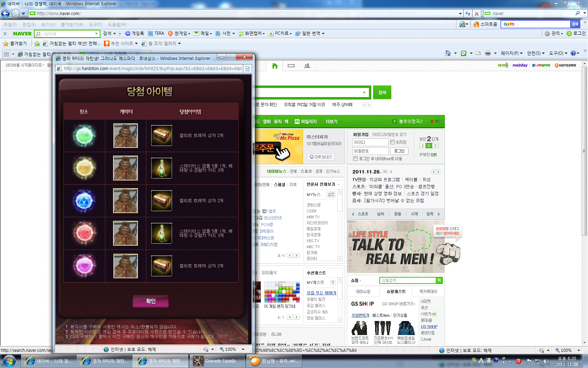Click the green Naver home icon
Viewport: 588px width, 368px height.
(x=275, y=66)
